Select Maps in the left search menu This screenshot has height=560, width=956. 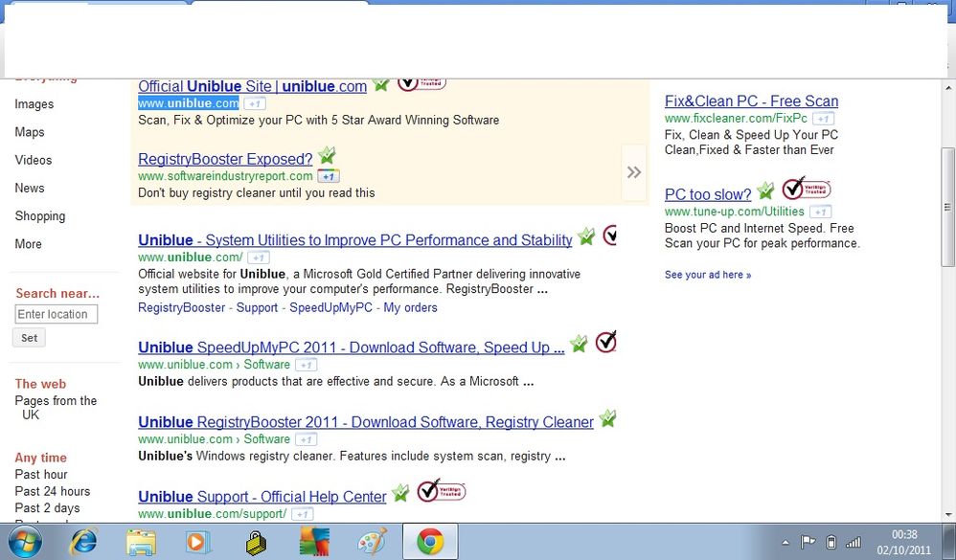[30, 132]
